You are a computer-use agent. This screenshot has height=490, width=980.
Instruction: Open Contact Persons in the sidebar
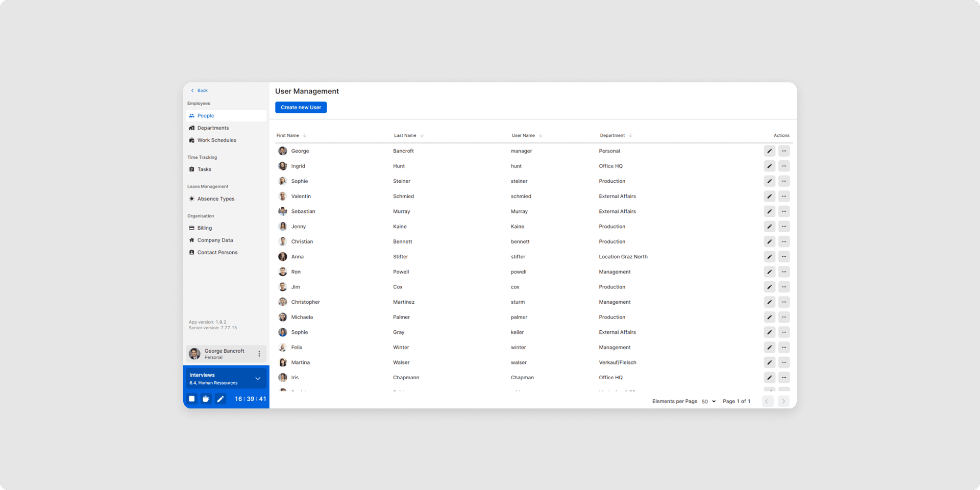click(x=226, y=253)
